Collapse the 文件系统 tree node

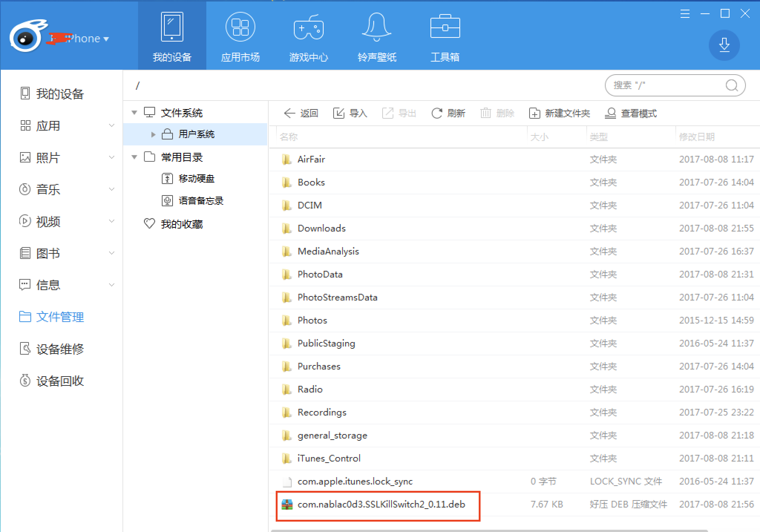click(134, 112)
